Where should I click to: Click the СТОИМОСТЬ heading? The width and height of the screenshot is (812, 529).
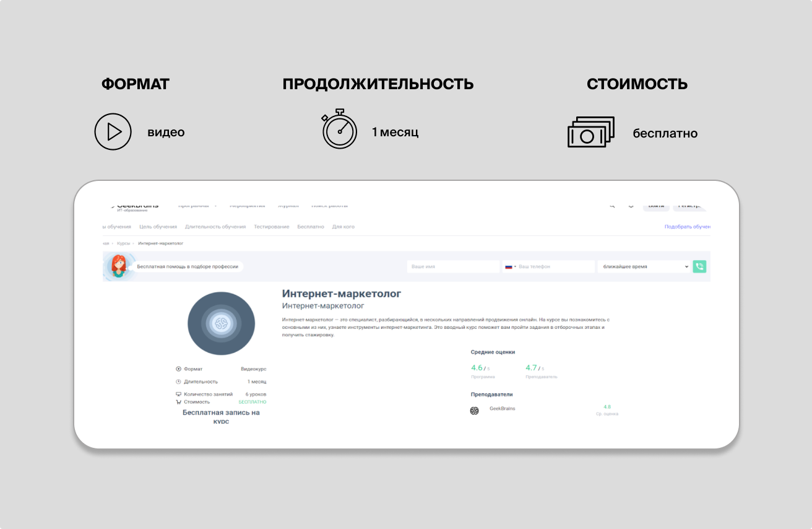coord(637,84)
